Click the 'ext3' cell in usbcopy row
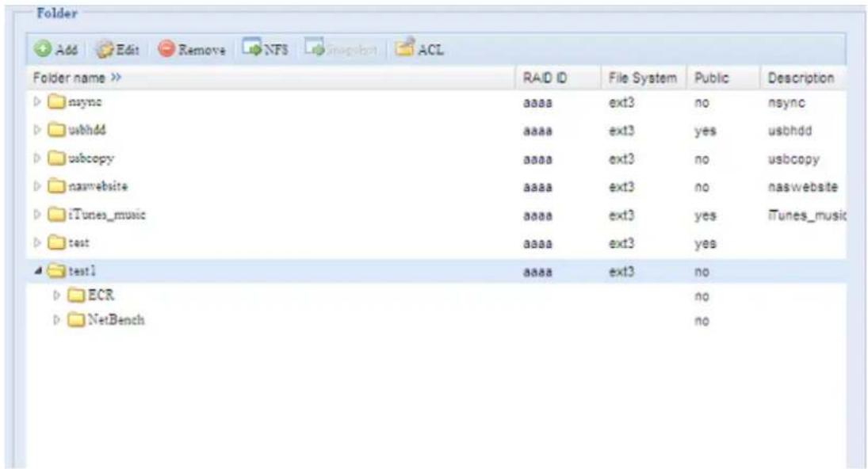The height and width of the screenshot is (469, 868). tap(621, 159)
